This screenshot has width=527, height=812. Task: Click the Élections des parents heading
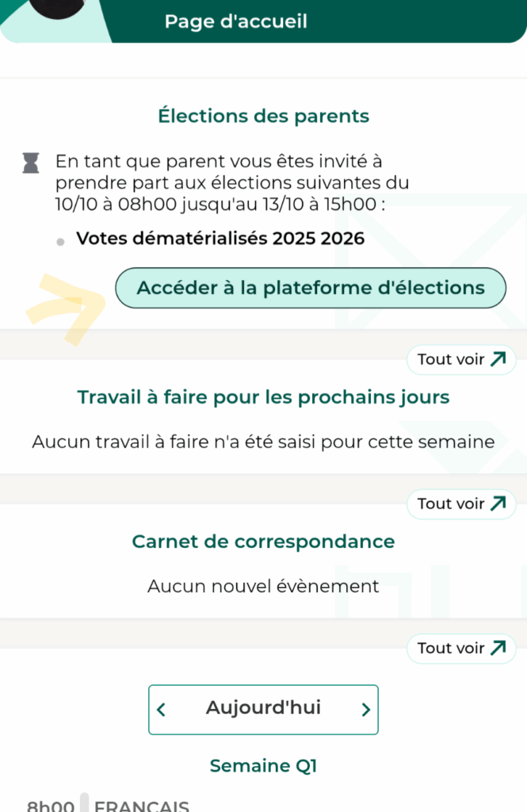(263, 116)
